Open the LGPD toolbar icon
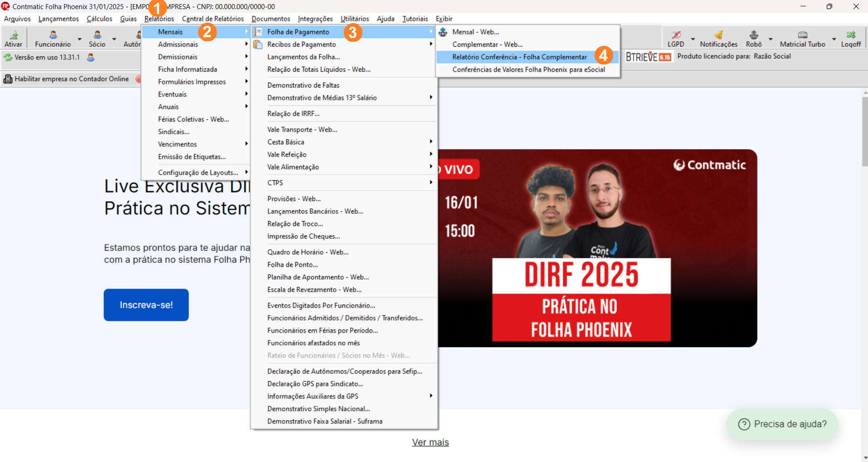Viewport: 868px width, 462px height. point(676,35)
